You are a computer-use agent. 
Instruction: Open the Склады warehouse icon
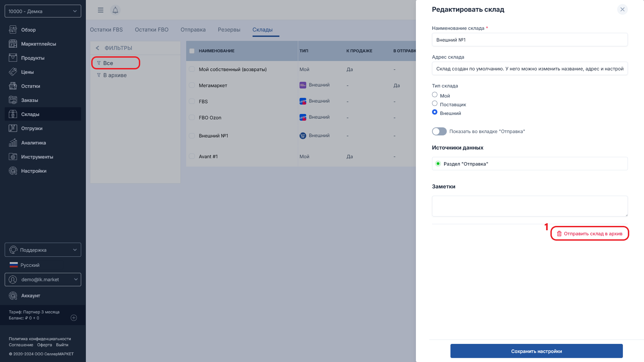[x=13, y=114]
